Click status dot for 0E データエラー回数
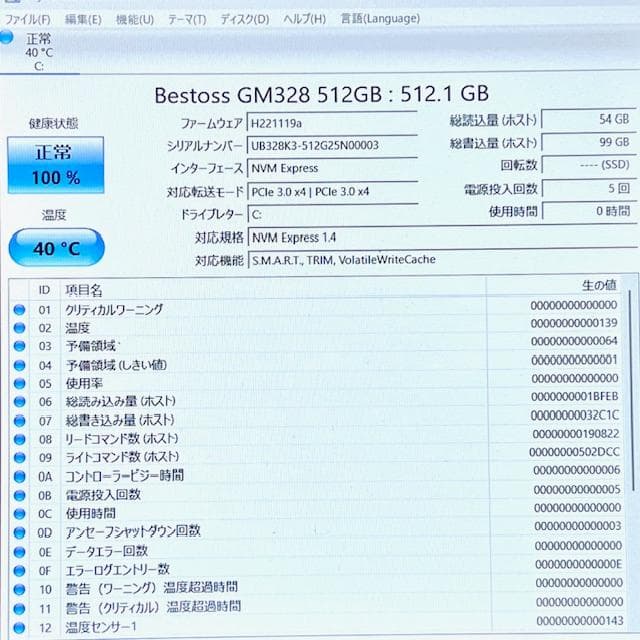The height and width of the screenshot is (640, 640). coord(19,552)
